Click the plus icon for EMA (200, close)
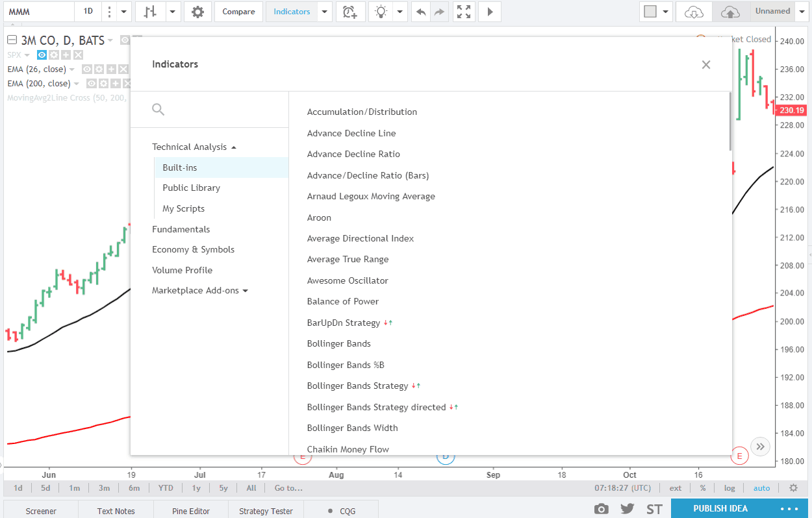This screenshot has width=812, height=518. click(x=115, y=84)
